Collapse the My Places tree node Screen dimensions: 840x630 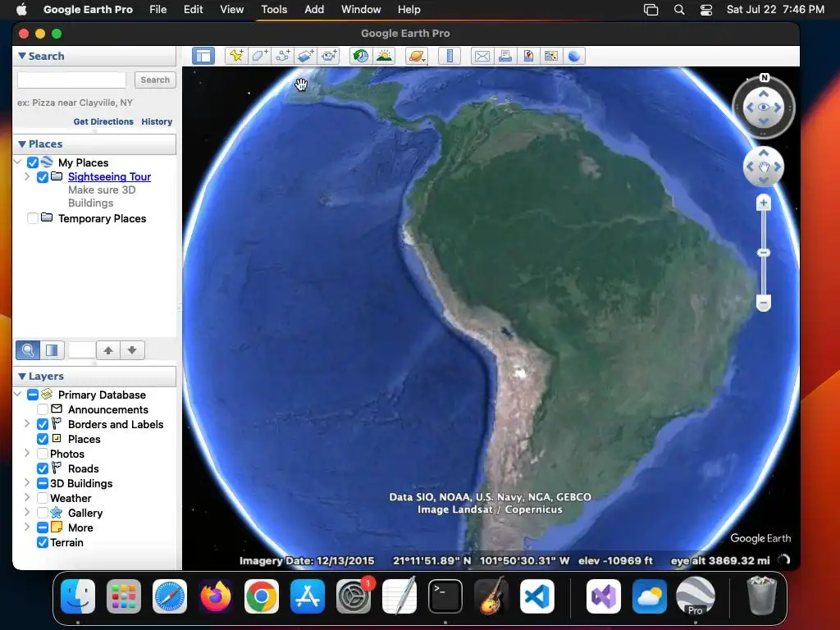tap(18, 162)
